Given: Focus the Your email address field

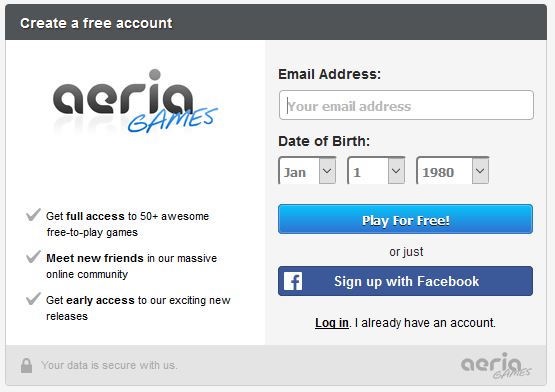Looking at the screenshot, I should pos(406,105).
